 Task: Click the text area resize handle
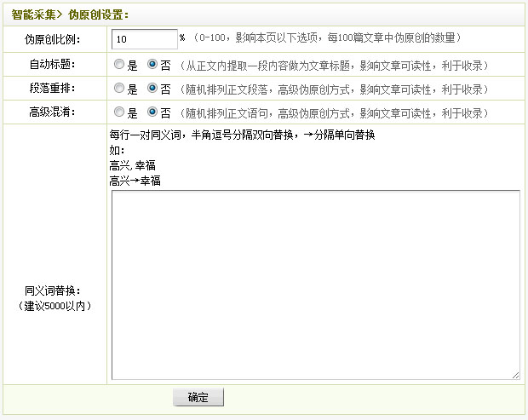click(x=515, y=375)
